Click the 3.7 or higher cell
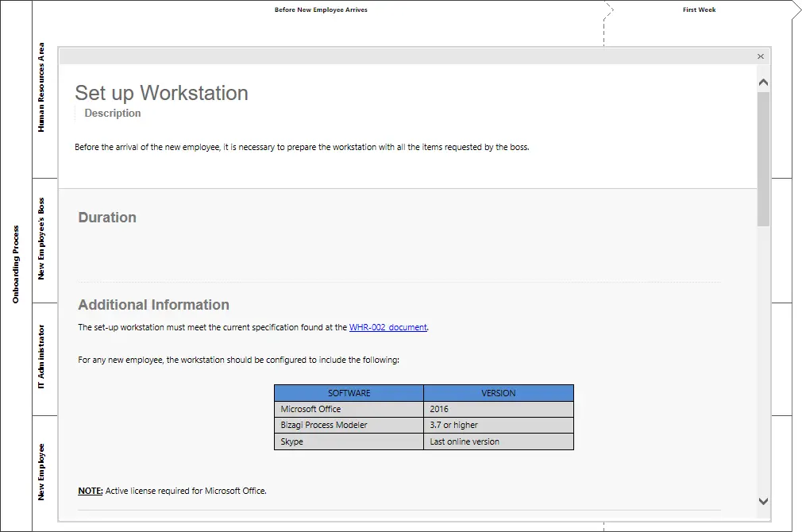 499,425
